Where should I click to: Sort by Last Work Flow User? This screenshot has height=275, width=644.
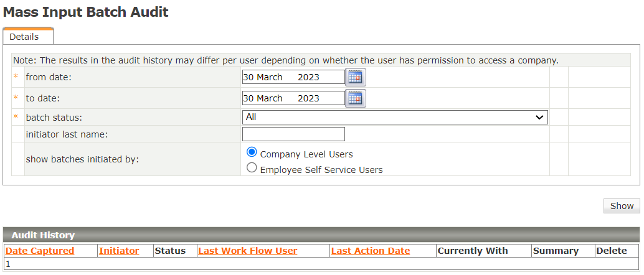tap(247, 251)
